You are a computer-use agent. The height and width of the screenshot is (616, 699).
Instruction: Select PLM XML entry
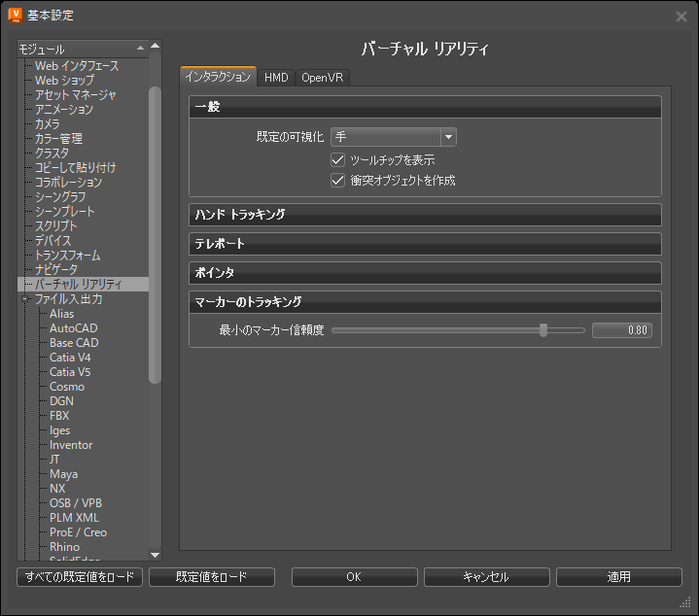(x=74, y=518)
